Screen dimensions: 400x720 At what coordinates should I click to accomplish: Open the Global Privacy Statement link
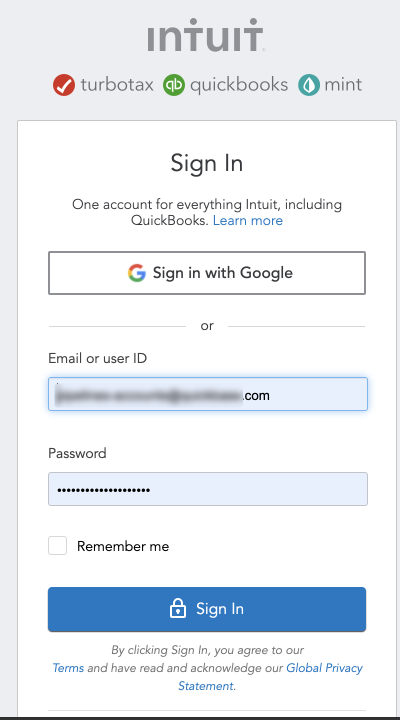270,676
